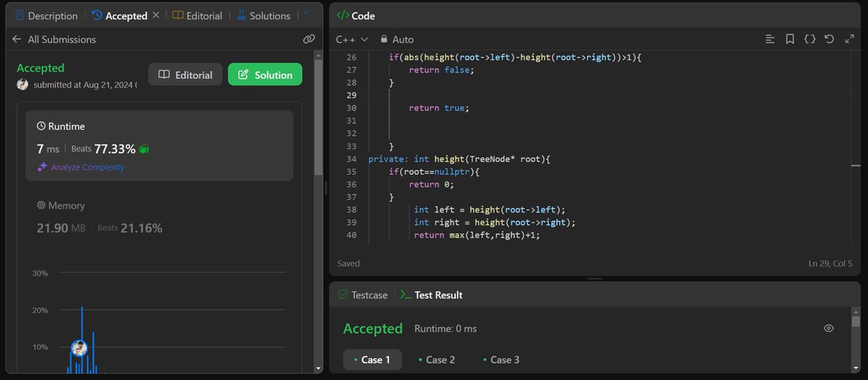The height and width of the screenshot is (380, 868).
Task: Click the 'Saved' status text
Action: tap(349, 264)
